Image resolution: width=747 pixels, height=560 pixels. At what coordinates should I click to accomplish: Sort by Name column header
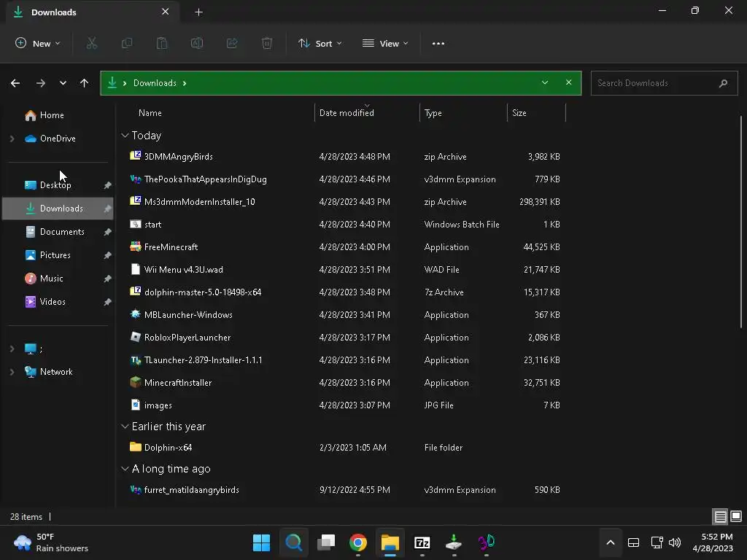point(150,113)
